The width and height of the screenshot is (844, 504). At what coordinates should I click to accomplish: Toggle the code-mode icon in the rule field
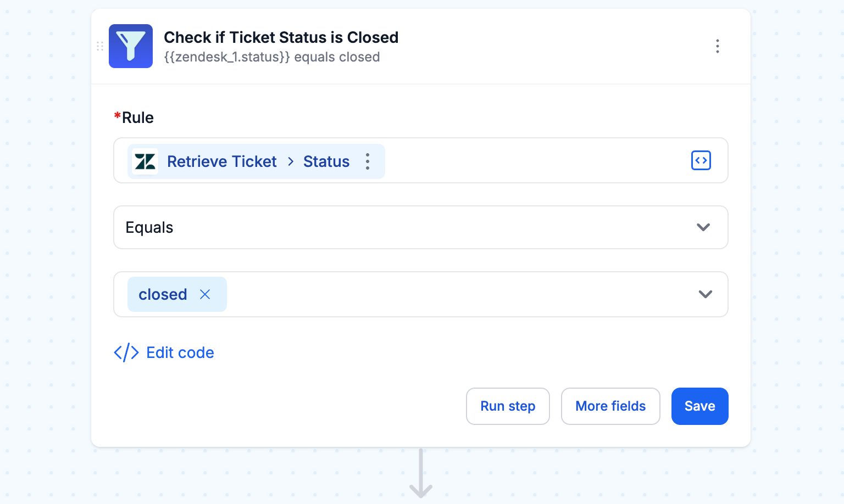click(x=701, y=160)
